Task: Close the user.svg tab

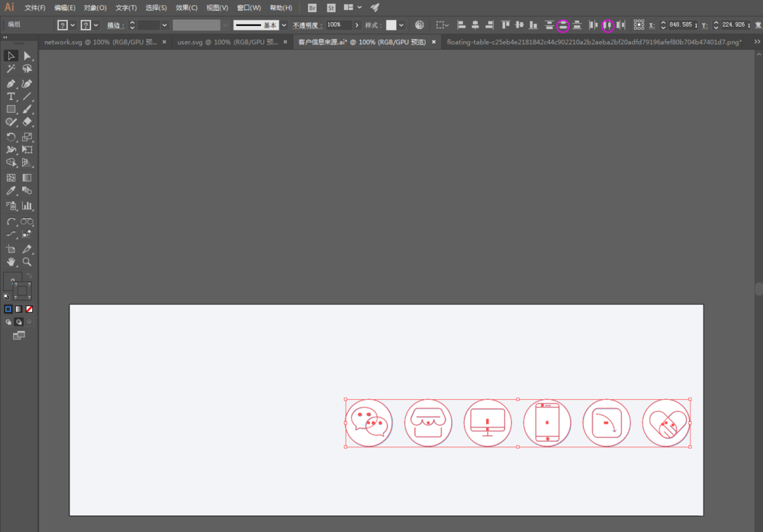Action: click(x=285, y=42)
